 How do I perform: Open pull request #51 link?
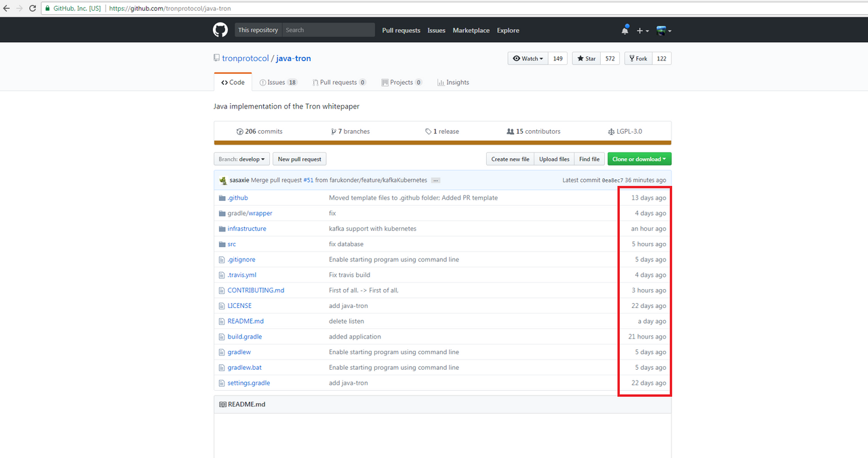[x=309, y=180]
